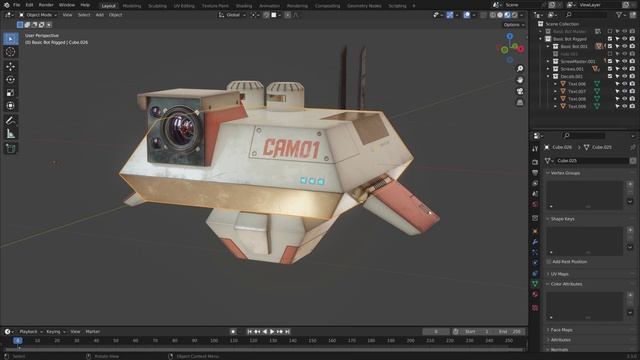Switch perspective/orthographic grid icon
Viewport: 640px width, 360px height.
coord(520,103)
